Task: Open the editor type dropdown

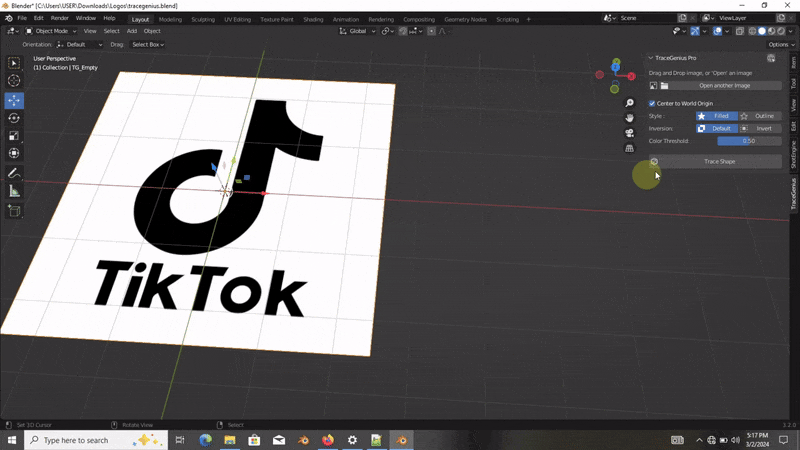Action: (13, 31)
